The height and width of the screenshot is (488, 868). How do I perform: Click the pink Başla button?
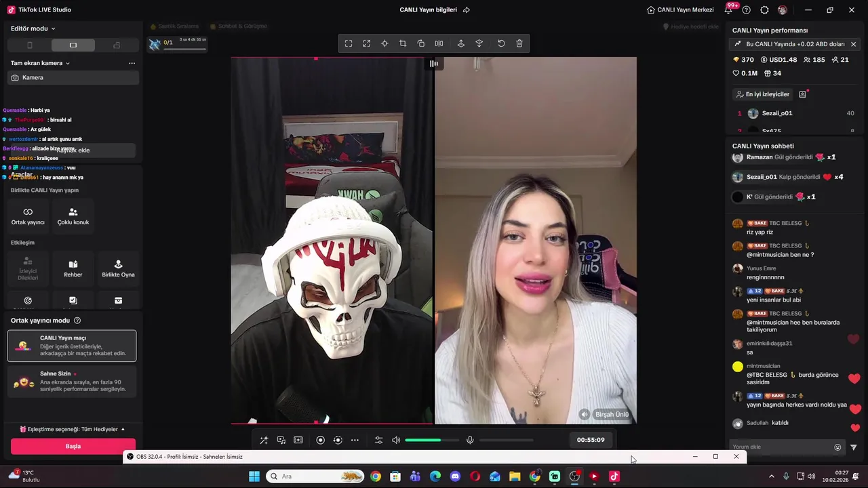tap(73, 447)
